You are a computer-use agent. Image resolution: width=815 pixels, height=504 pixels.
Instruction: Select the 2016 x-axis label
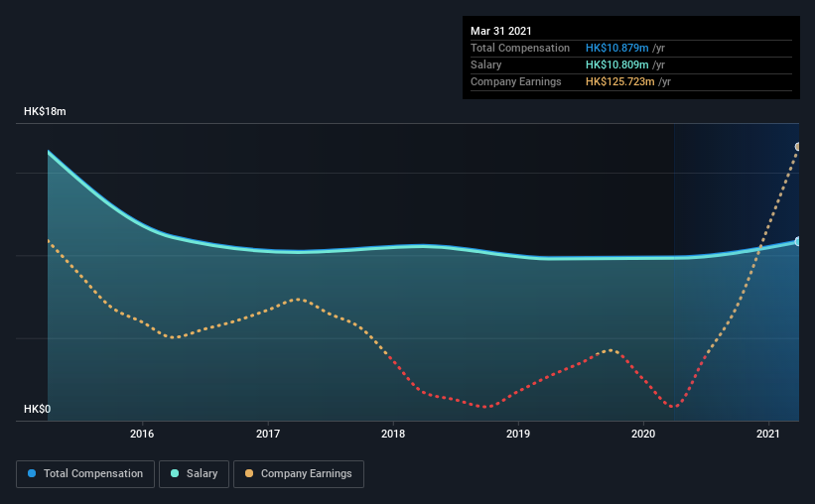142,434
